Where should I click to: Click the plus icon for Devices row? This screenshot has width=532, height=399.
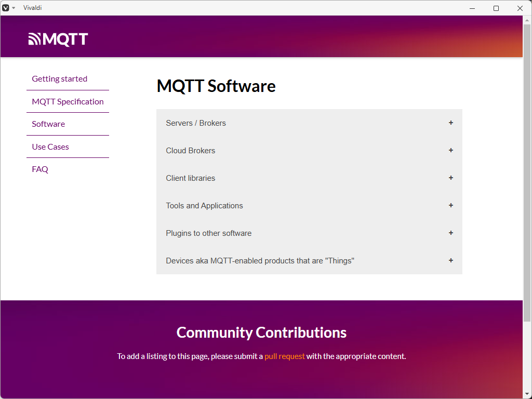(450, 260)
